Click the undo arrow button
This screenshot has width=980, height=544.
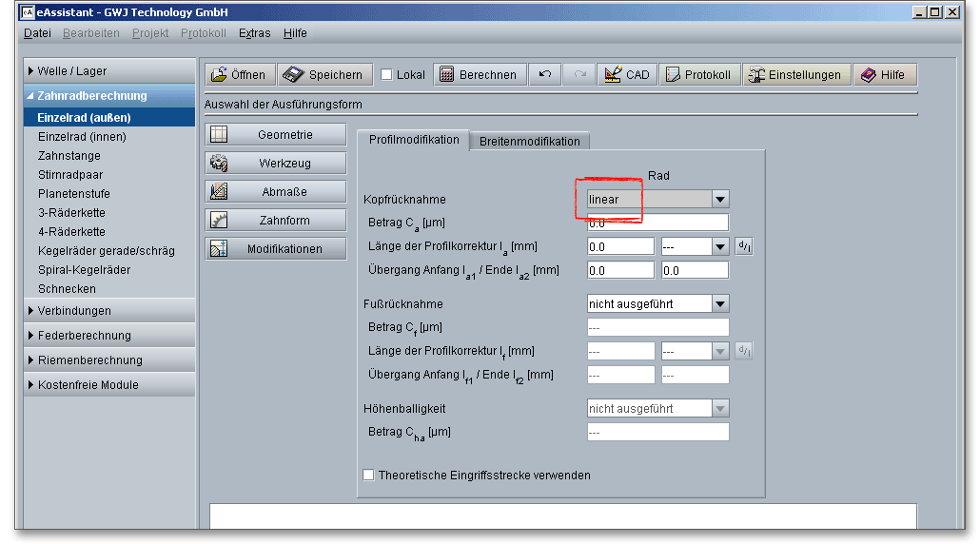(x=545, y=75)
